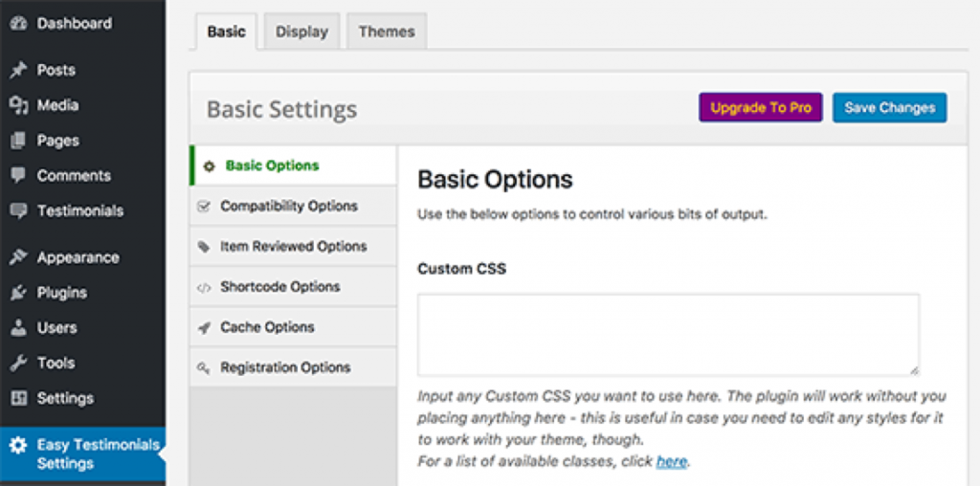Click the 'Use the below options' description text
The width and height of the screenshot is (980, 486).
(x=591, y=215)
